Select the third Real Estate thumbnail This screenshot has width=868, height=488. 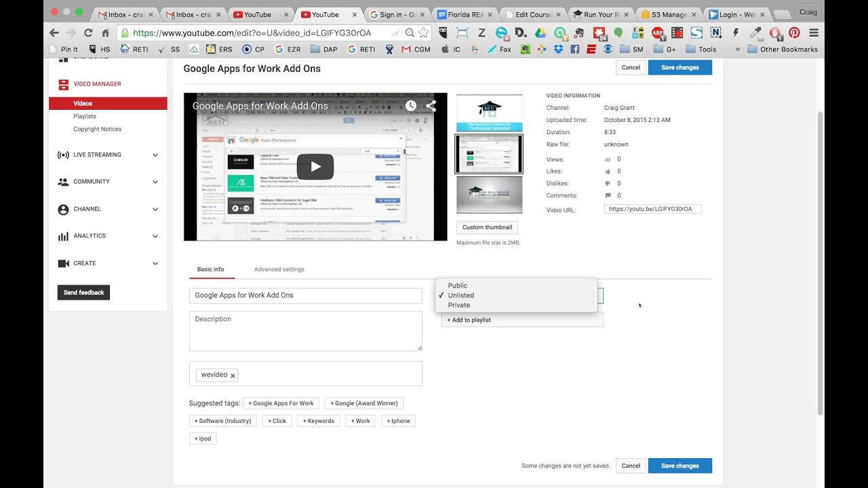[489, 195]
